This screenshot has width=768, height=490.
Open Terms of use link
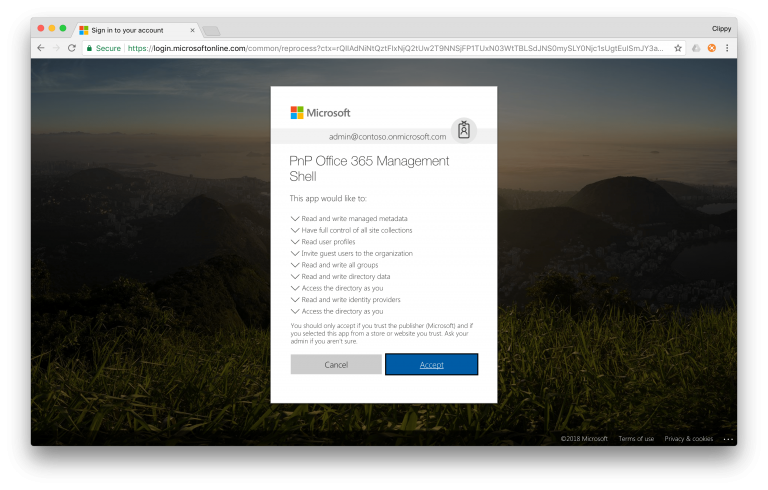[x=636, y=439]
